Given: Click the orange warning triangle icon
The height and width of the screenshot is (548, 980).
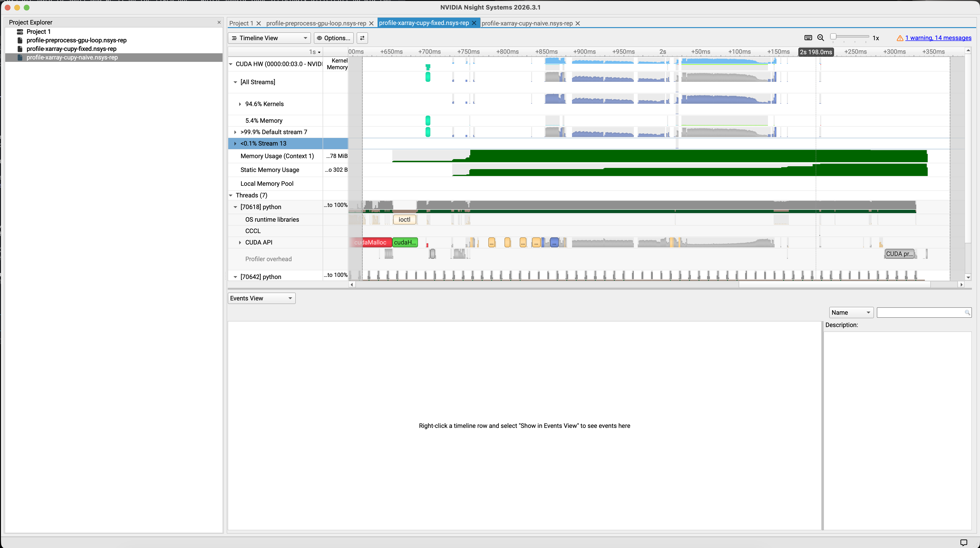Looking at the screenshot, I should click(900, 38).
